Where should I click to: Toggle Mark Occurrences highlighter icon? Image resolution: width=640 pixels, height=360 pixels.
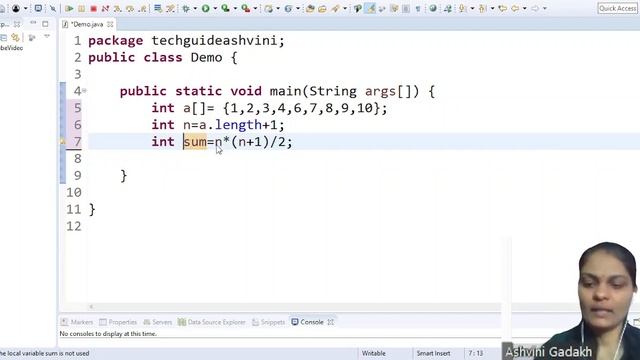pos(371,8)
